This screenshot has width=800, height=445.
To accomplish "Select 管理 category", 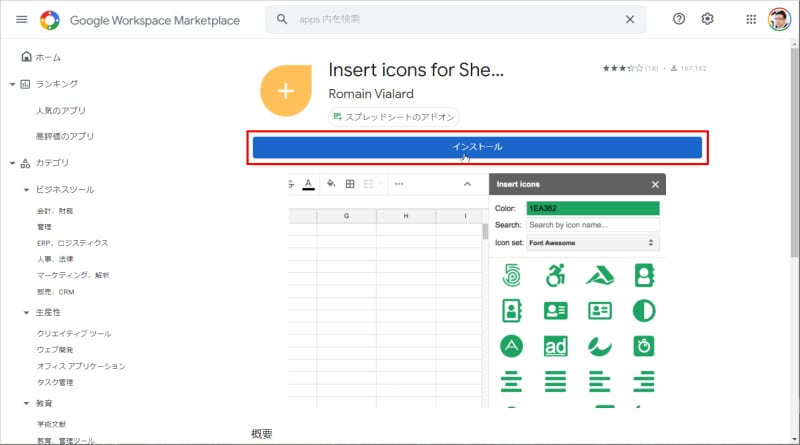I will point(44,227).
